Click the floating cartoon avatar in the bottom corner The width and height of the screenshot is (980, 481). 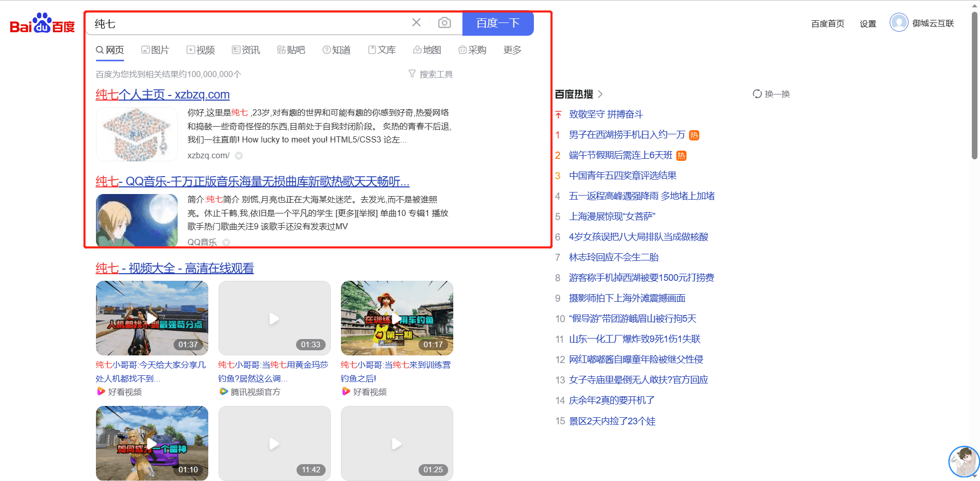click(963, 461)
